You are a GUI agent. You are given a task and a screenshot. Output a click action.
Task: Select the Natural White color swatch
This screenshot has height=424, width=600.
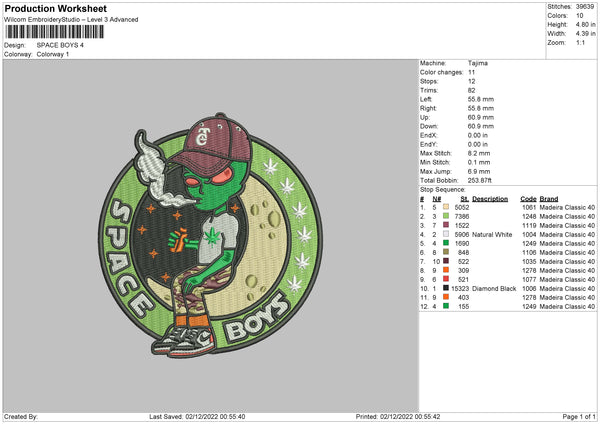point(446,234)
